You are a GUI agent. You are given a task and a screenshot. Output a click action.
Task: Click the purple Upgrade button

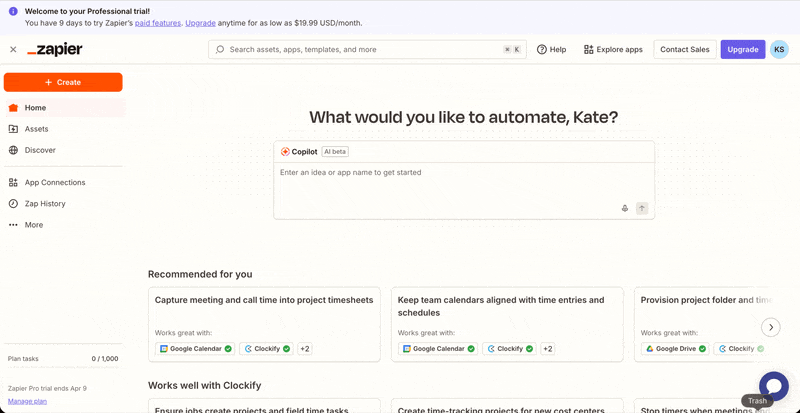click(742, 49)
